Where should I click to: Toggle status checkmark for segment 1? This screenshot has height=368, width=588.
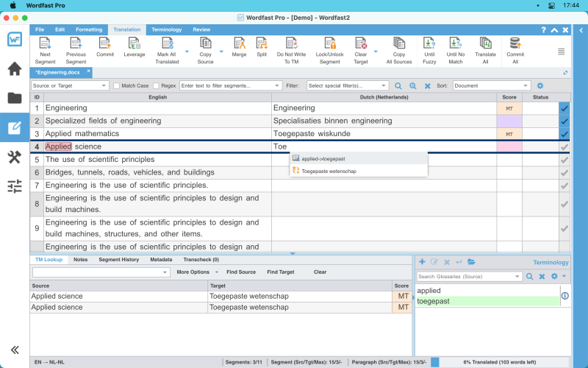(564, 108)
